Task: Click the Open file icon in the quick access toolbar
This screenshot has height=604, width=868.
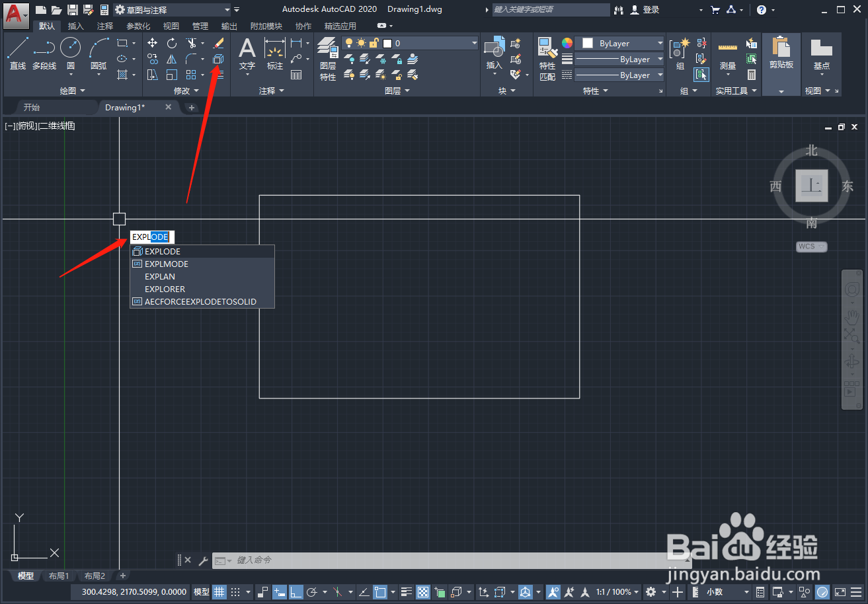Action: [57, 10]
